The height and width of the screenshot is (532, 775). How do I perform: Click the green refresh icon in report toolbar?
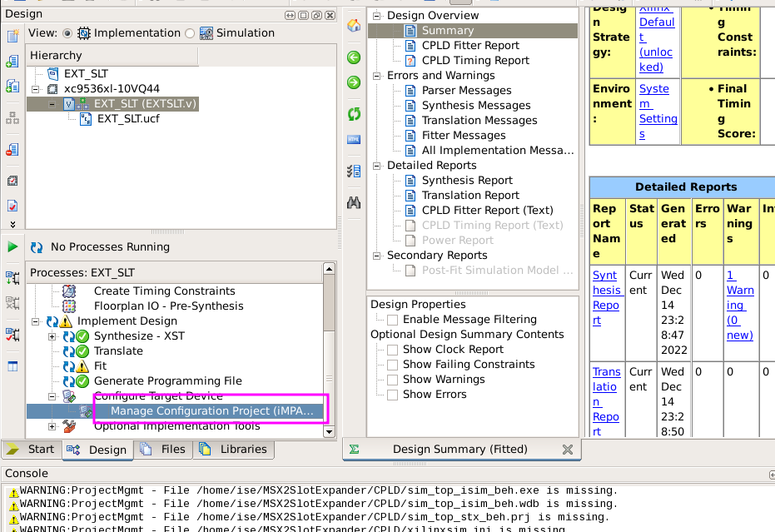click(x=354, y=113)
